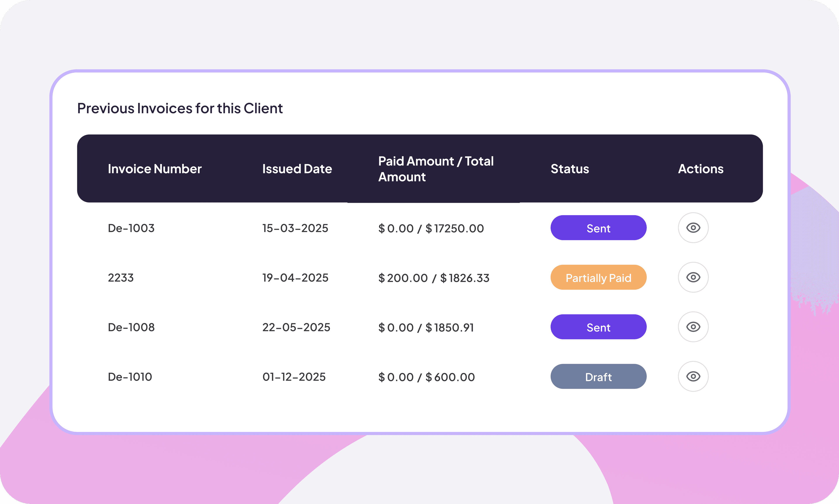Select the view action for invoice De-1008
Image resolution: width=839 pixels, height=504 pixels.
[x=693, y=327]
